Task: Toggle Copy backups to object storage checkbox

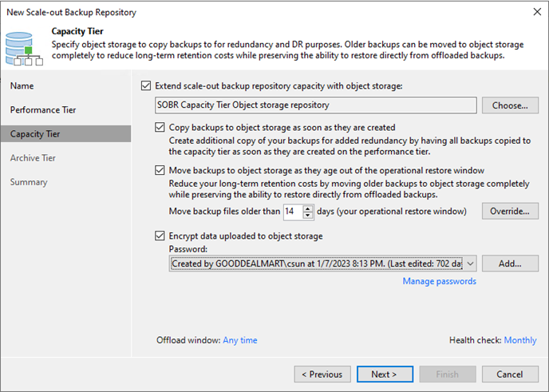Action: click(160, 127)
